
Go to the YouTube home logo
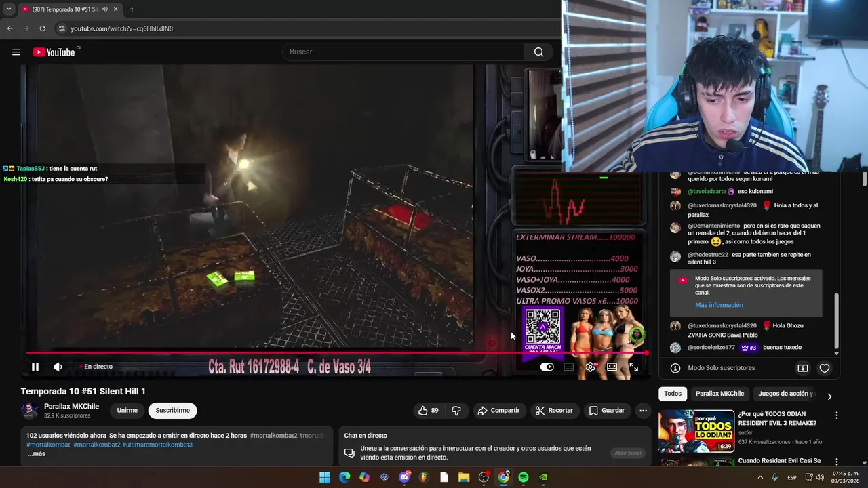click(x=54, y=52)
